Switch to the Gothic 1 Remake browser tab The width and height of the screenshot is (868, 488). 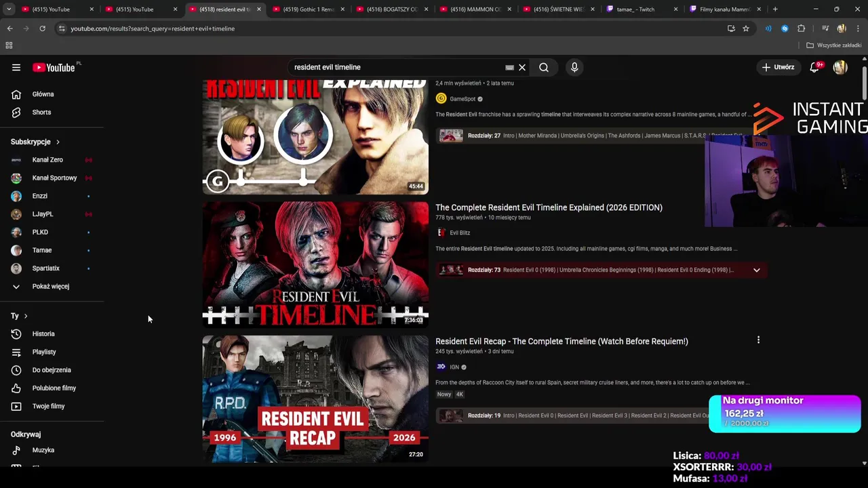pos(309,9)
